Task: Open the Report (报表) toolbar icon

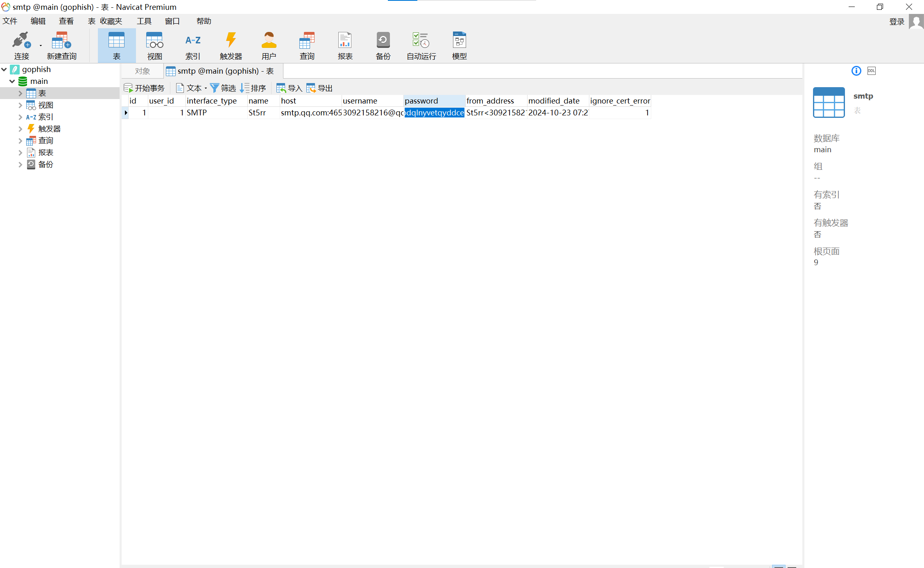Action: (345, 46)
